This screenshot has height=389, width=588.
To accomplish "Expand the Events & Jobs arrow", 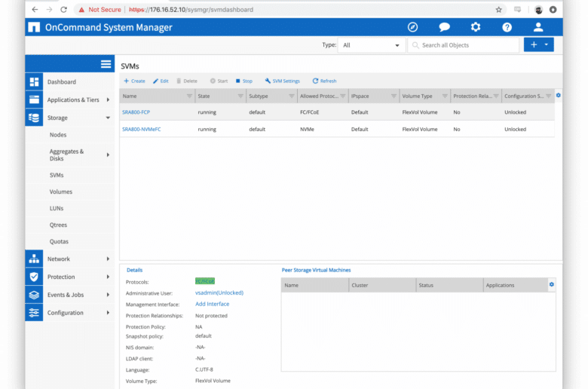I will (108, 295).
